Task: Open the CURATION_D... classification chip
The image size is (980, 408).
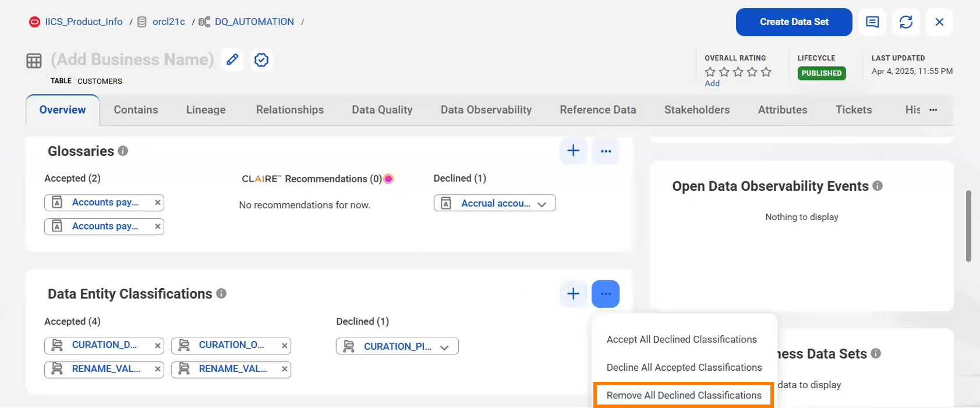Action: 104,345
